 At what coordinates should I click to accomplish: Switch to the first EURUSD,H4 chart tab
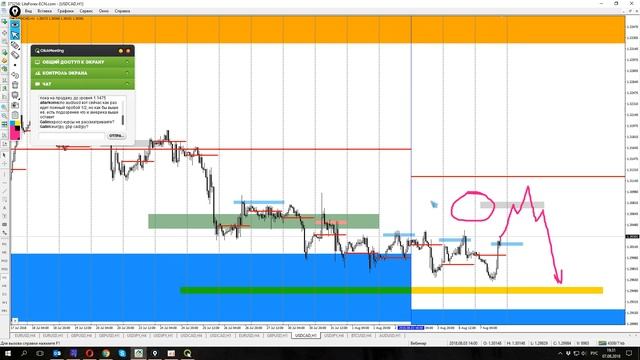click(25, 336)
